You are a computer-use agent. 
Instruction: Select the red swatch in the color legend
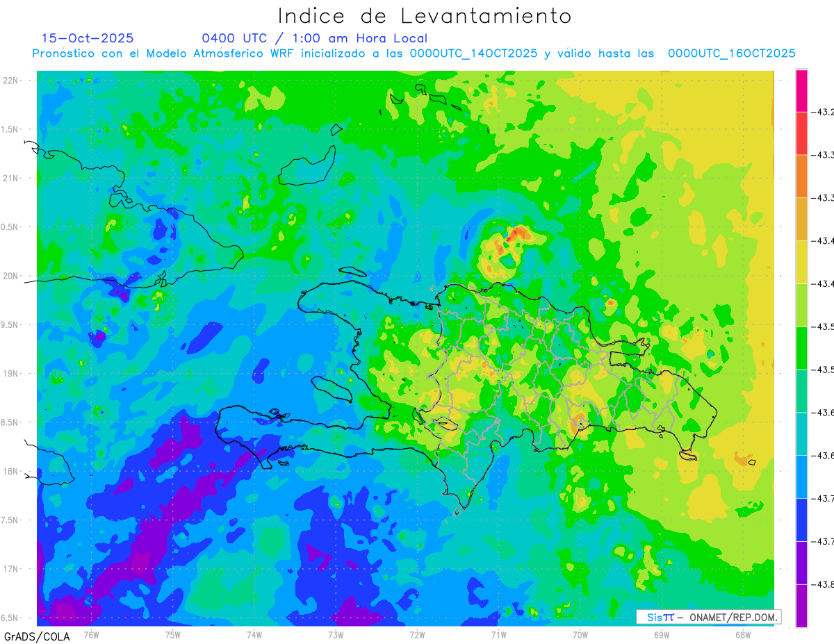(x=801, y=133)
